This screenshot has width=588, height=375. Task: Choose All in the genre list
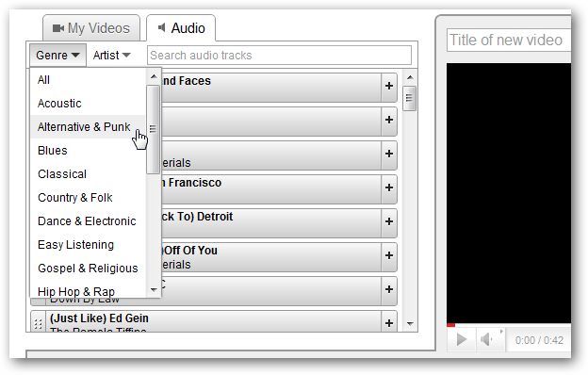tap(88, 80)
